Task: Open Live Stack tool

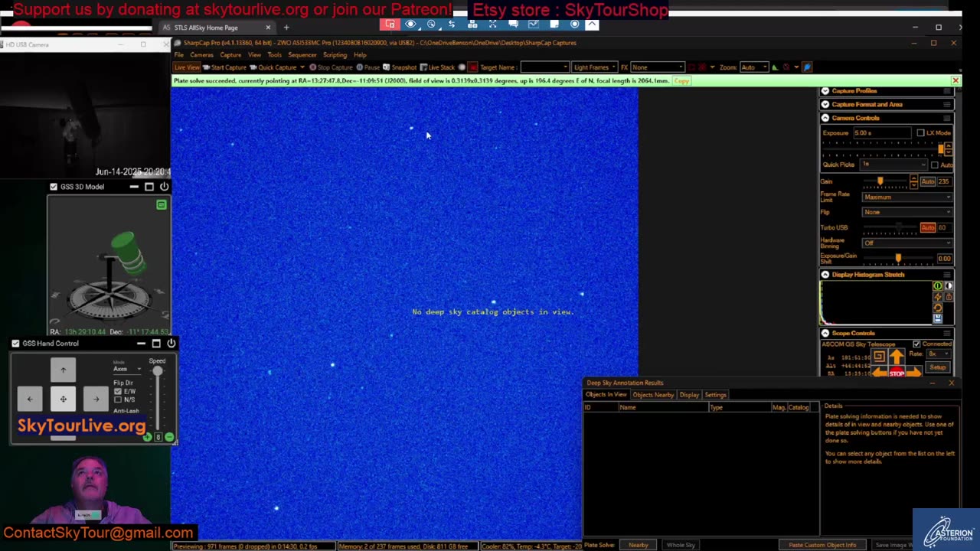Action: 437,67
